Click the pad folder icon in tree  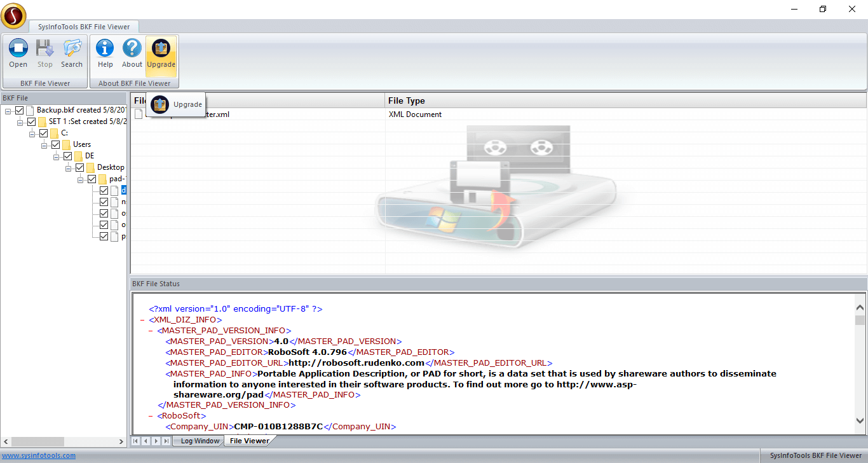(x=103, y=179)
